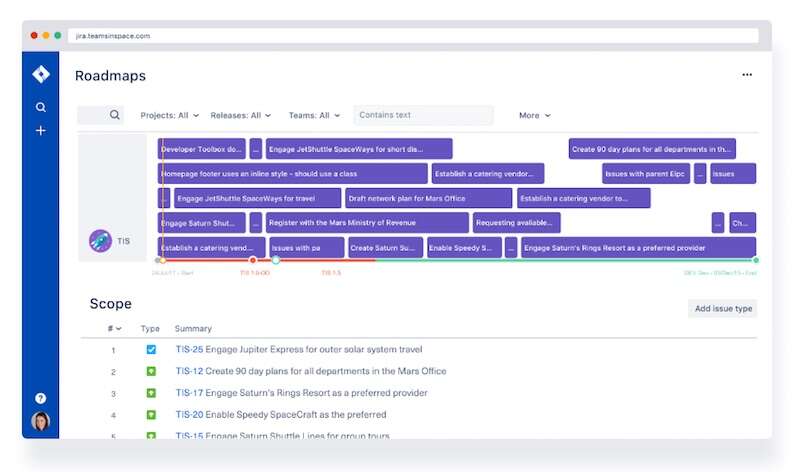Click the Summary column header

pos(193,329)
